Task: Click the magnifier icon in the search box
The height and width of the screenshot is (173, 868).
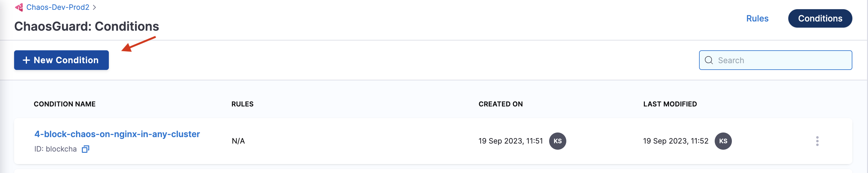Action: pyautogui.click(x=709, y=60)
